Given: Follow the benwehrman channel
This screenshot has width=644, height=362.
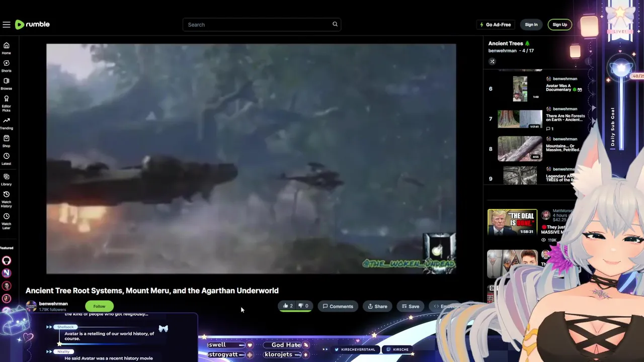Looking at the screenshot, I should pyautogui.click(x=99, y=306).
